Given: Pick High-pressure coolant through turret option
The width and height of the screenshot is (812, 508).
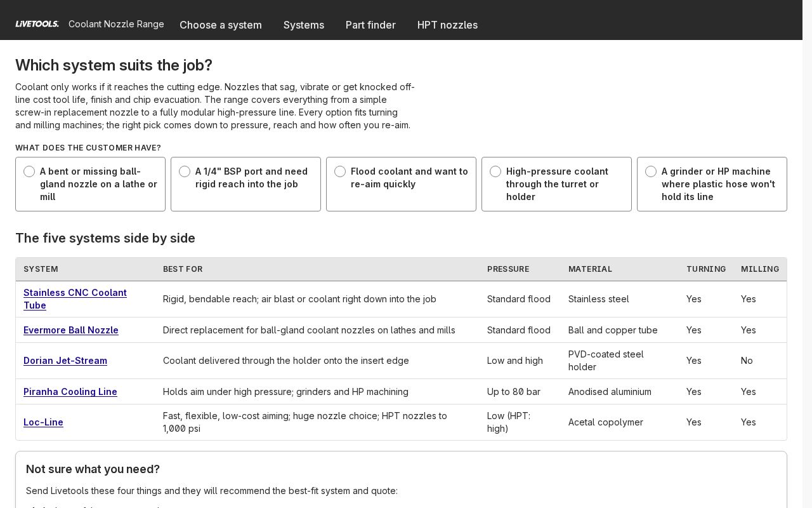Looking at the screenshot, I should (x=556, y=184).
